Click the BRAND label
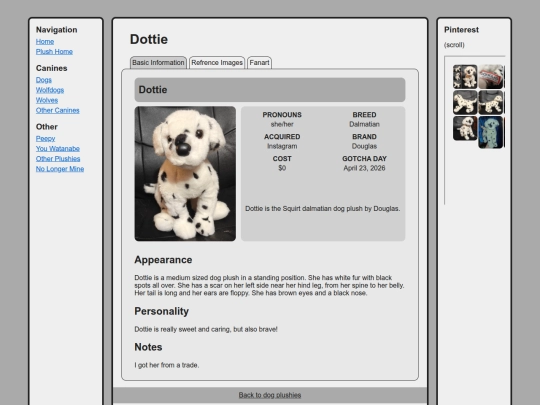Screen dimensions: 540x405 (x=364, y=137)
